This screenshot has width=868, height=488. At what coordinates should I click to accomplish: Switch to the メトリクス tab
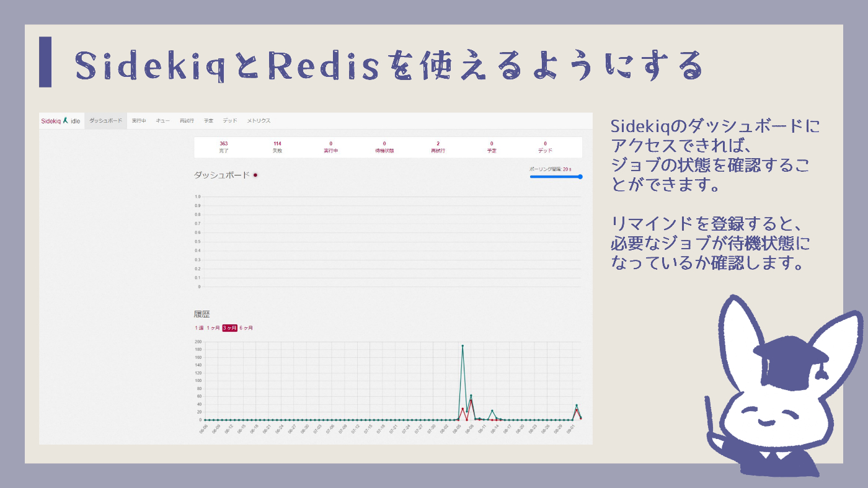click(x=259, y=121)
